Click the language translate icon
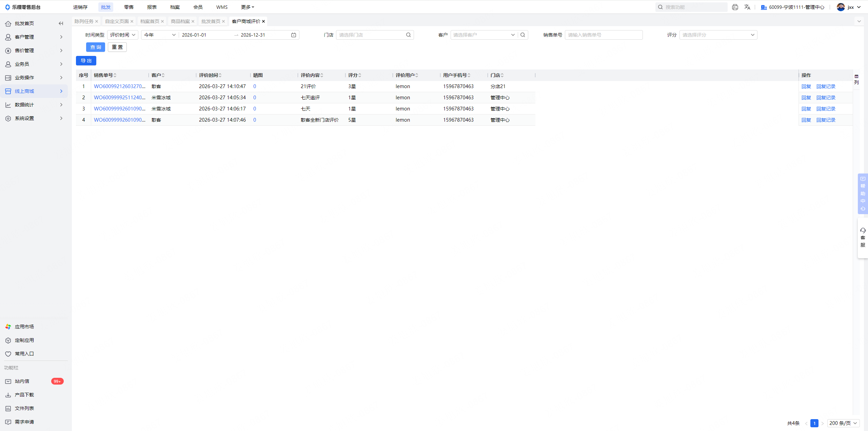The width and height of the screenshot is (868, 431). click(x=747, y=7)
